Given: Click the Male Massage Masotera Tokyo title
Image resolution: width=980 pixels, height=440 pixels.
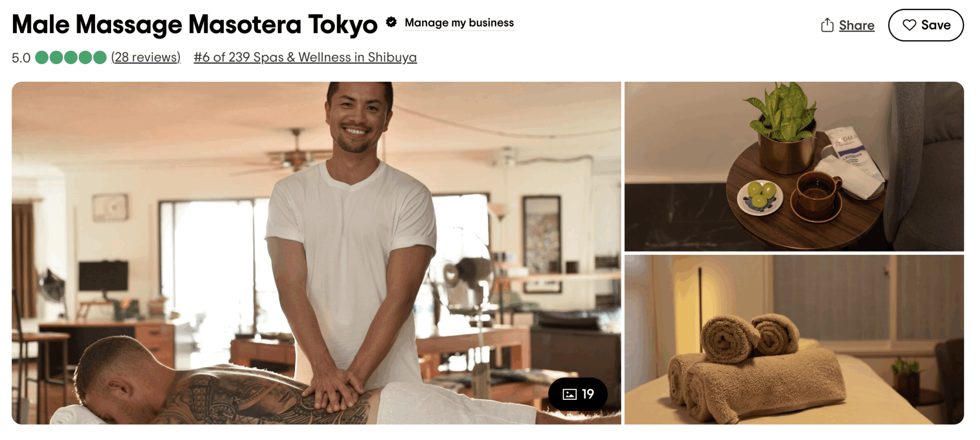Looking at the screenshot, I should 194,24.
